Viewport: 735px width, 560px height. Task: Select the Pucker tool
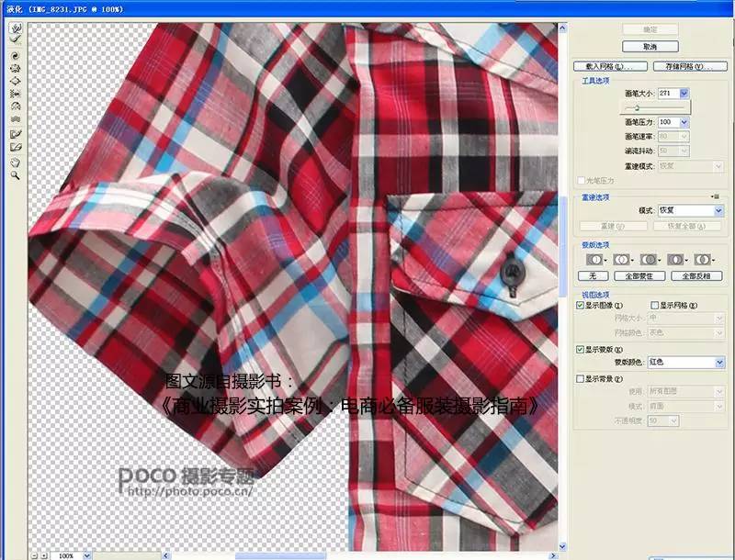click(13, 66)
